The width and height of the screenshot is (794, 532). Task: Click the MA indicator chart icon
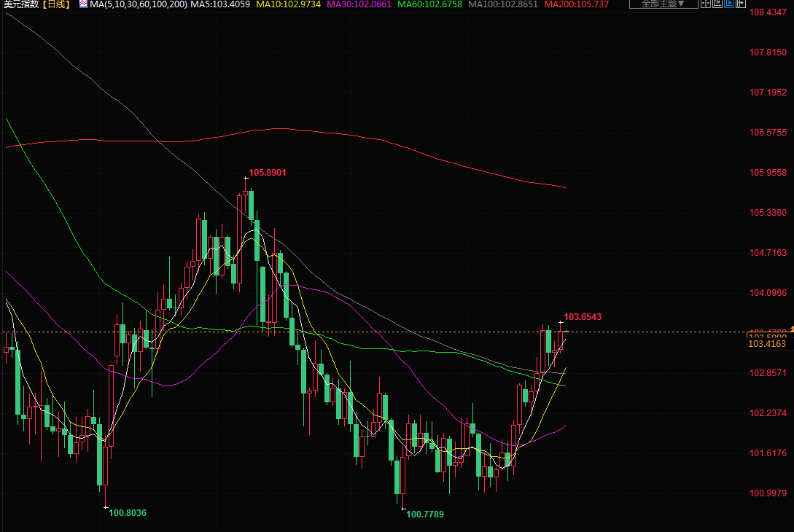(x=84, y=4)
